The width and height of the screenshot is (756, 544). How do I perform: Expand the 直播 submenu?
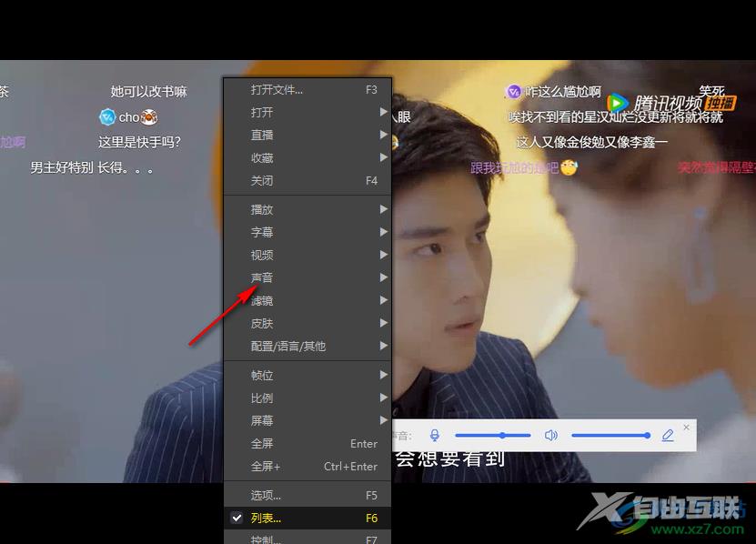tap(307, 135)
